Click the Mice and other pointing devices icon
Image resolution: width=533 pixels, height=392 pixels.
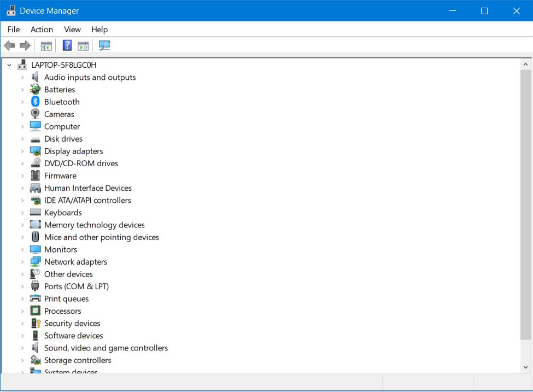36,237
